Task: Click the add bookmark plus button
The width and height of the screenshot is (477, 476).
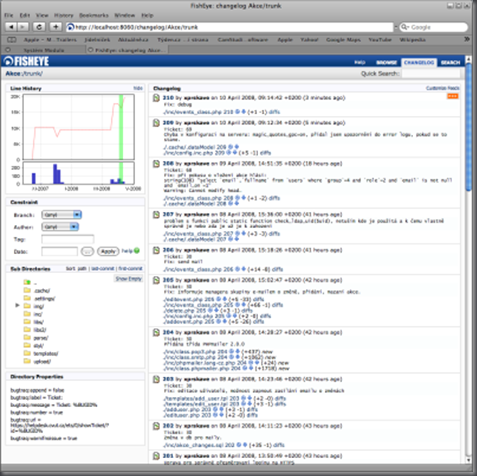Action: [56, 27]
